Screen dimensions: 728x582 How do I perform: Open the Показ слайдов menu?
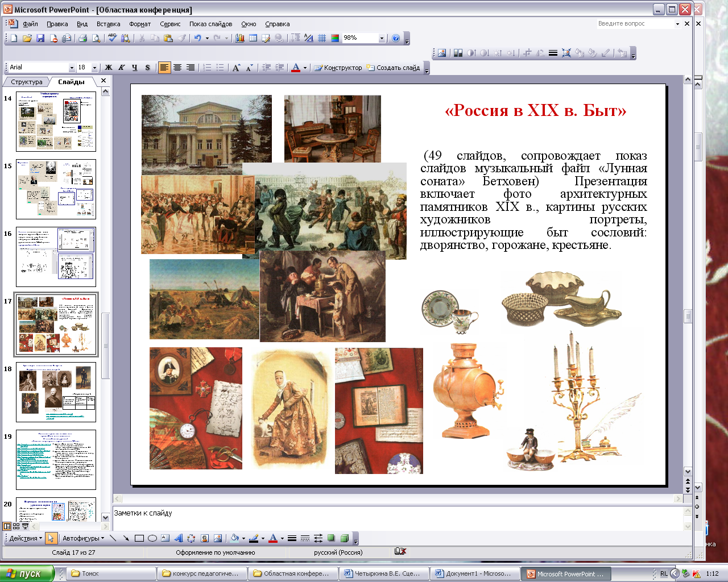(x=210, y=24)
